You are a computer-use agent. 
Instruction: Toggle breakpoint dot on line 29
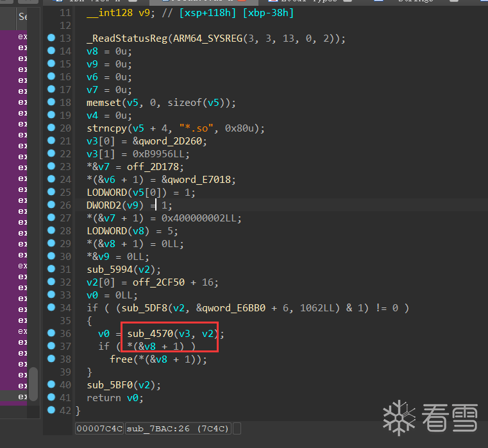51,243
